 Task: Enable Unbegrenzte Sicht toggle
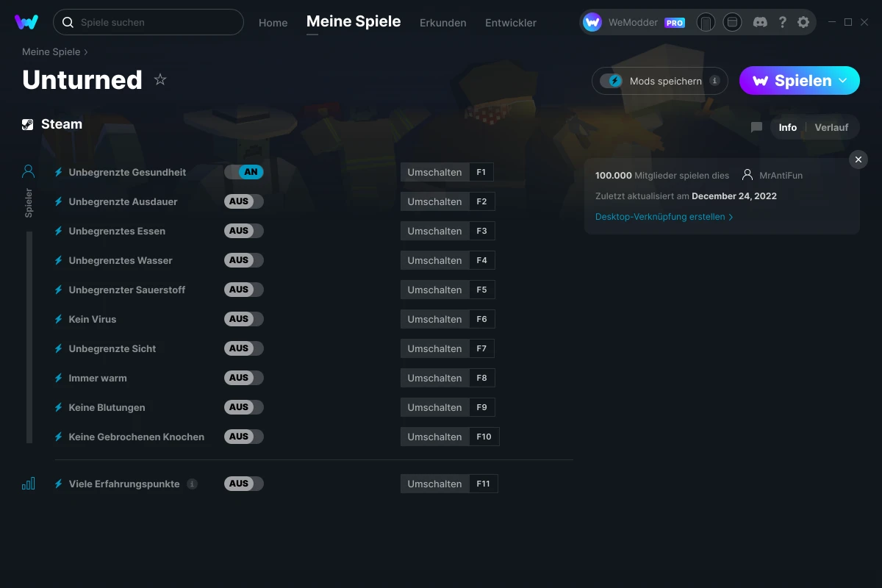click(x=244, y=348)
